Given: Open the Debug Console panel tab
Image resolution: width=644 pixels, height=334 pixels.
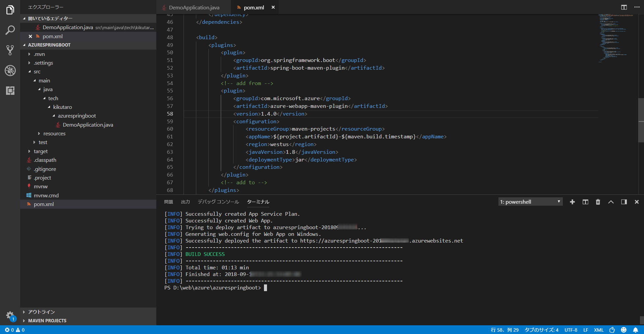Looking at the screenshot, I should click(x=218, y=202).
